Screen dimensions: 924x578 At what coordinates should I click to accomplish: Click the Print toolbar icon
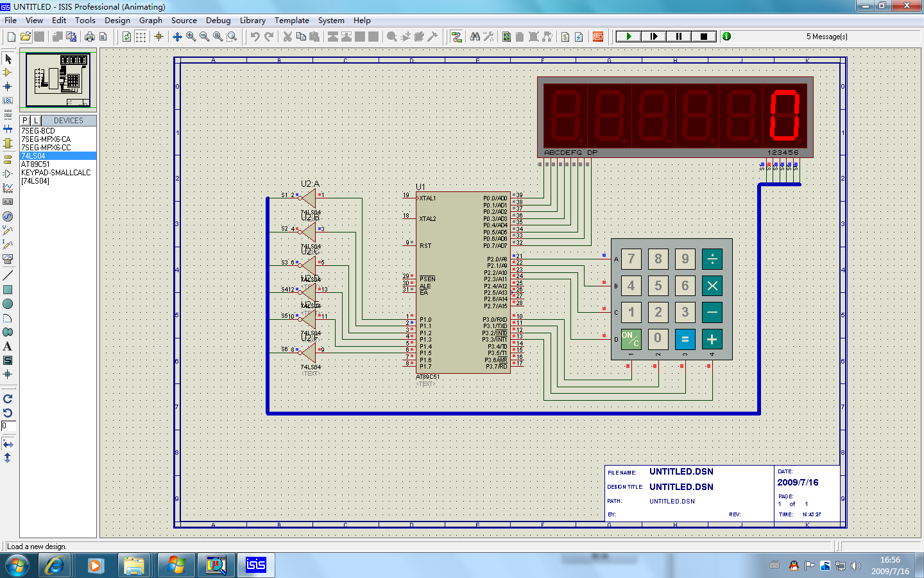[x=89, y=37]
